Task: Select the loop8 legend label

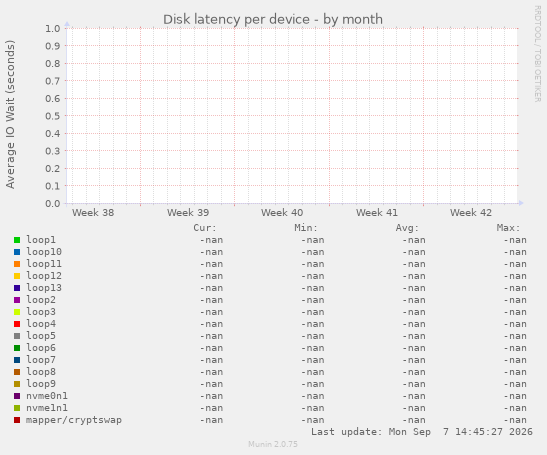Action: click(41, 372)
